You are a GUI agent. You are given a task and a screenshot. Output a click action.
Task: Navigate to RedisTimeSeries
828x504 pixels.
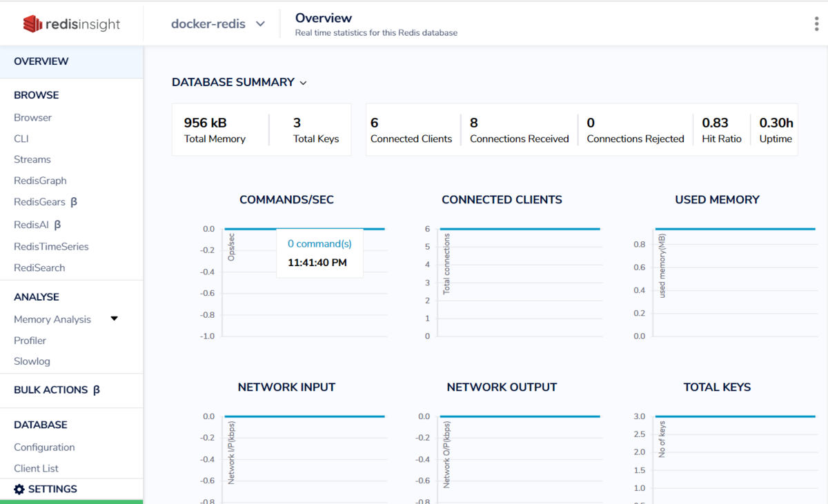pos(51,246)
